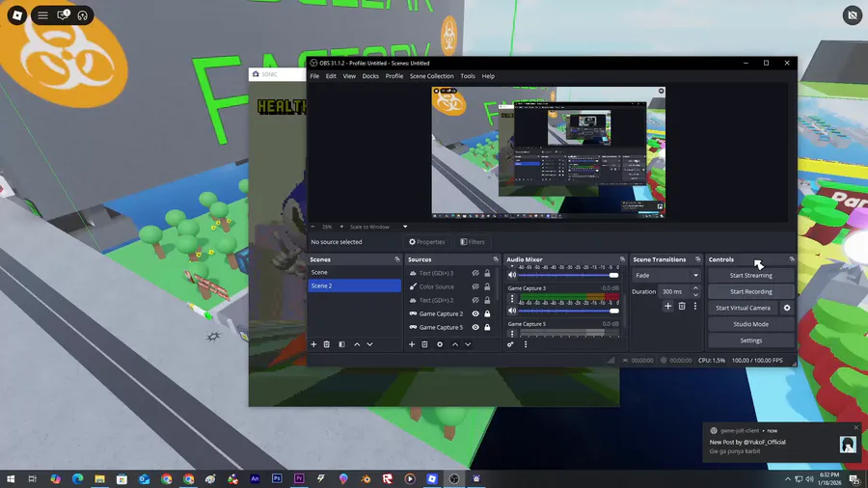Image resolution: width=868 pixels, height=488 pixels.
Task: Hide Game Capture 5 source
Action: (x=475, y=327)
